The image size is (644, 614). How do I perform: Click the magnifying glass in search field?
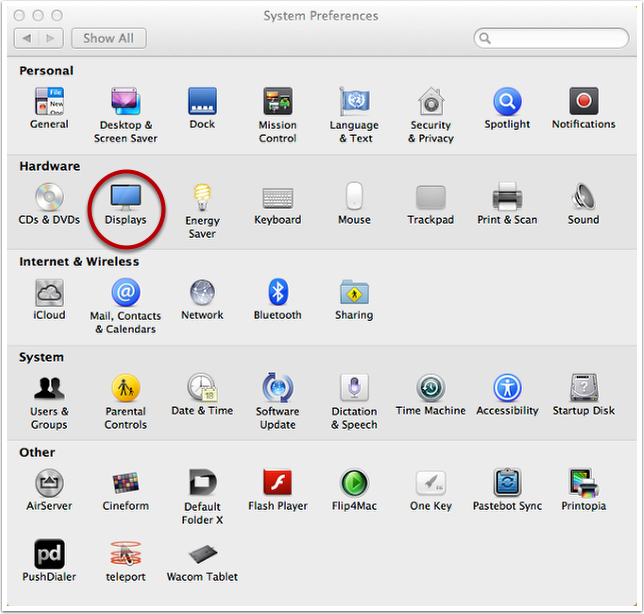pyautogui.click(x=485, y=39)
